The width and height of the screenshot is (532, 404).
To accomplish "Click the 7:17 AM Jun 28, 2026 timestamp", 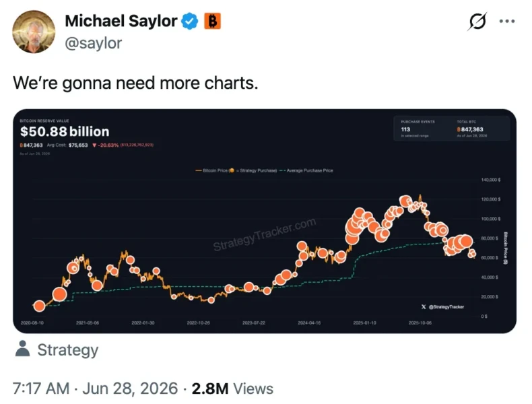I will pos(96,389).
